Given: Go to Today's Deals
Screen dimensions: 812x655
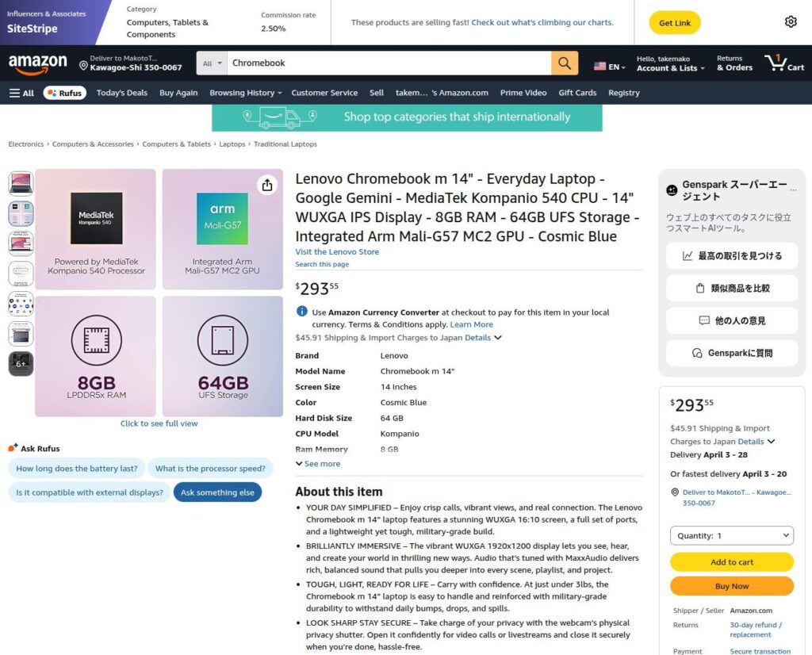Looking at the screenshot, I should [122, 93].
